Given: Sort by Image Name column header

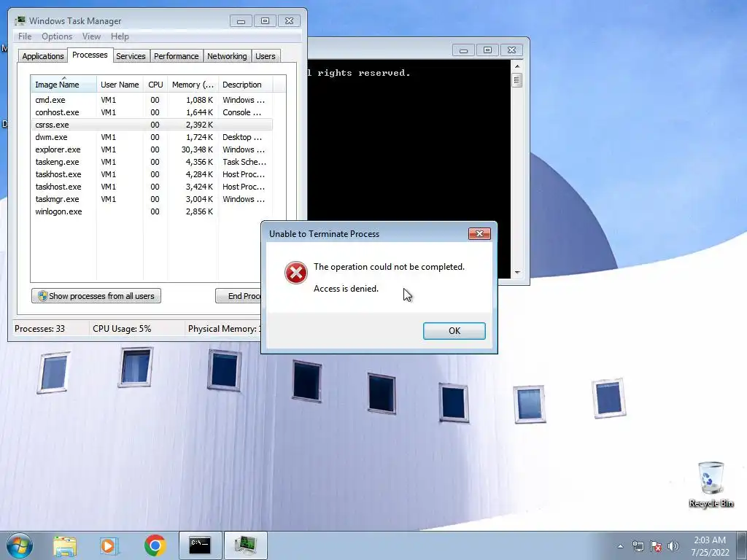Looking at the screenshot, I should click(64, 85).
